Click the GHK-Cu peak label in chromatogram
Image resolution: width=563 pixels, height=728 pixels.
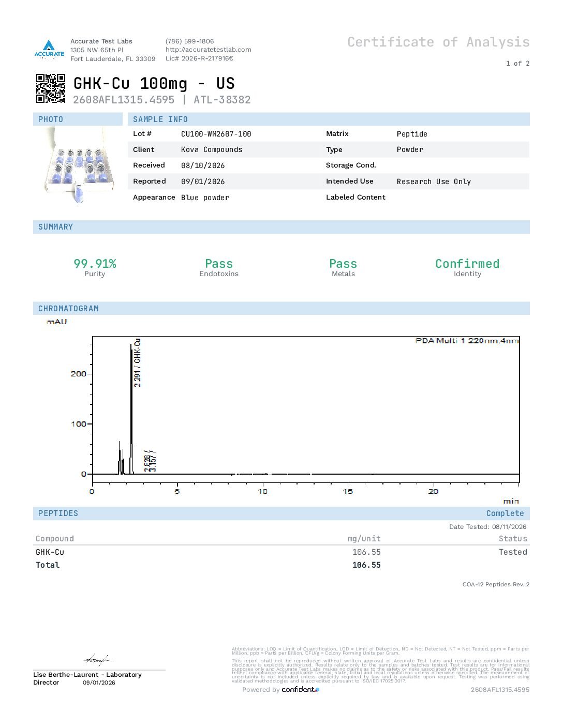point(138,363)
